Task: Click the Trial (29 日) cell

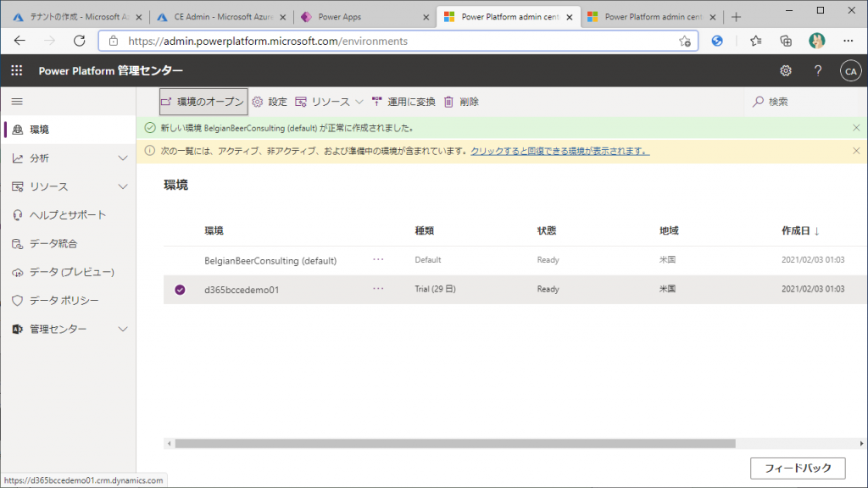Action: click(x=435, y=289)
